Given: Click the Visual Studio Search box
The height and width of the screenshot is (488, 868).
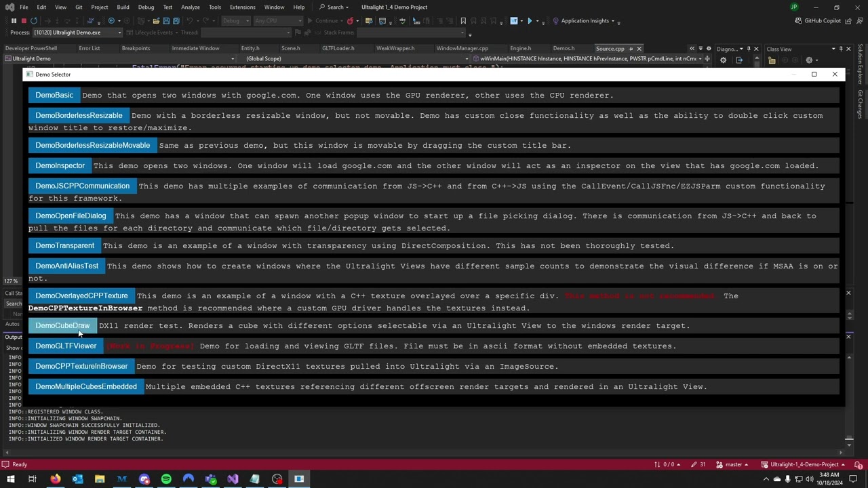Looking at the screenshot, I should tap(334, 7).
